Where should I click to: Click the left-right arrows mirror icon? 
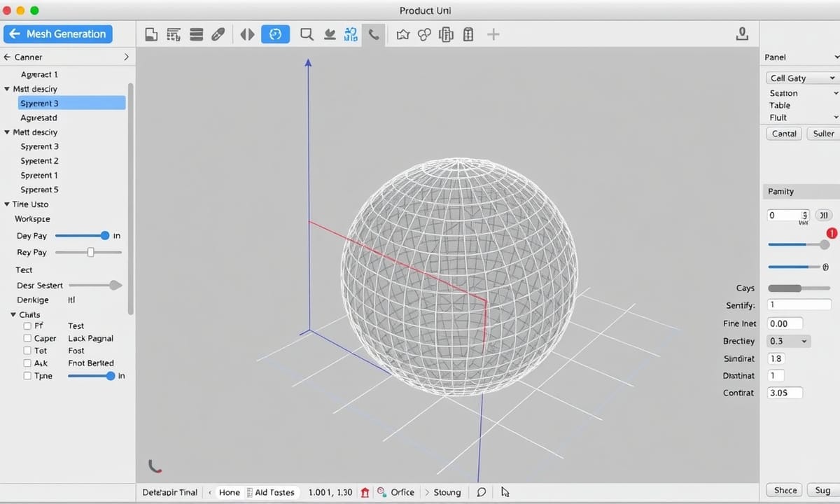(x=247, y=34)
